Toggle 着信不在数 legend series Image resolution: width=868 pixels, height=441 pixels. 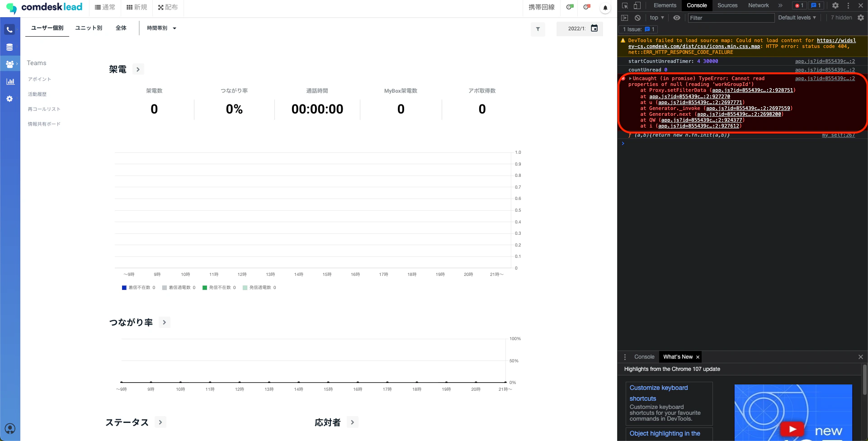click(x=138, y=288)
